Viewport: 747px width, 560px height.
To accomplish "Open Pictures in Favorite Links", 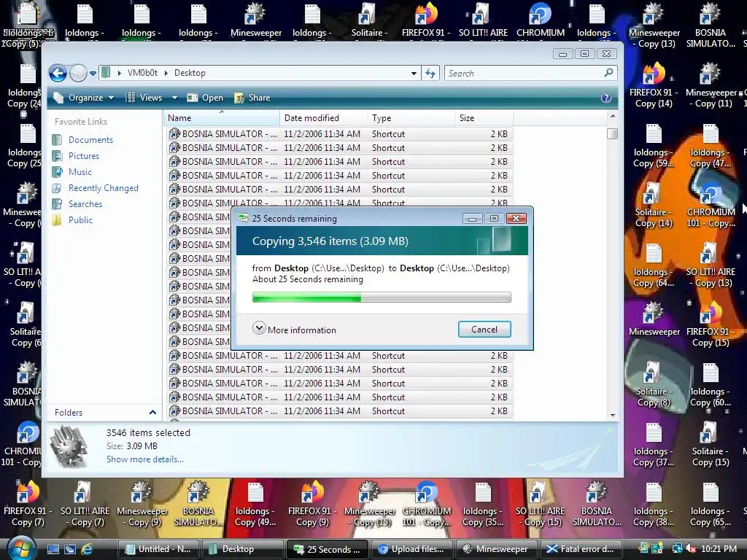I will coord(83,156).
